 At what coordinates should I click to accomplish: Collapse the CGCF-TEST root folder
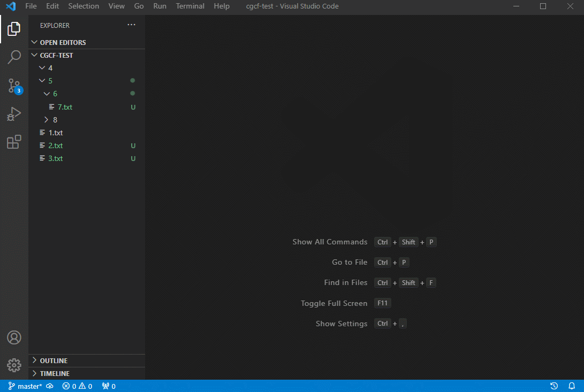[x=87, y=55]
